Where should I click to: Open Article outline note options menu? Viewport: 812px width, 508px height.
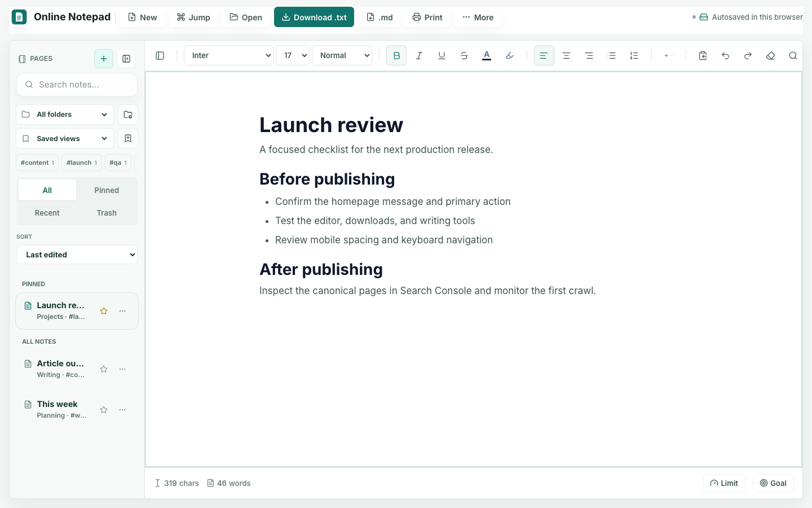point(122,369)
